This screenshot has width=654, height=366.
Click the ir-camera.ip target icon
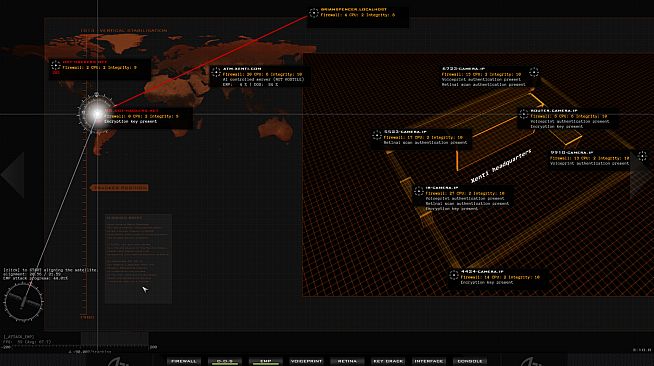pos(419,191)
